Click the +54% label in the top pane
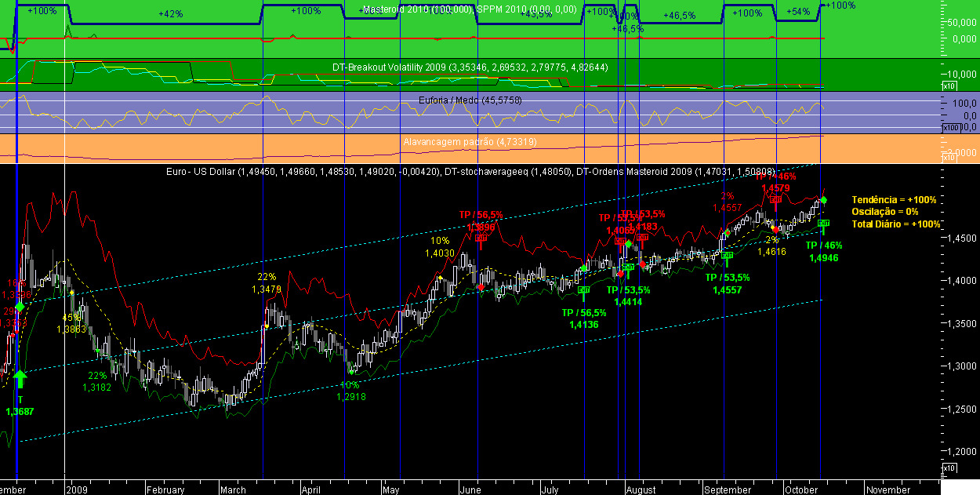Viewport: 980px width, 495px height. (797, 13)
